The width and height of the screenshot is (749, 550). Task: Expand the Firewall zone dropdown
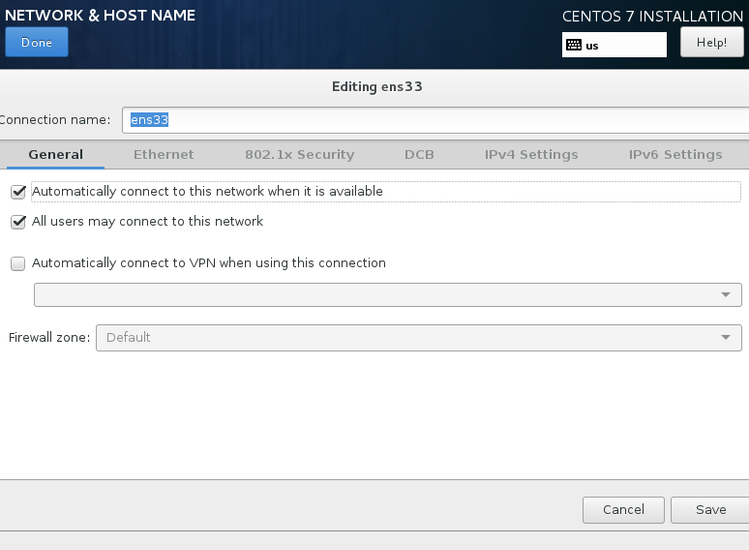coord(418,338)
